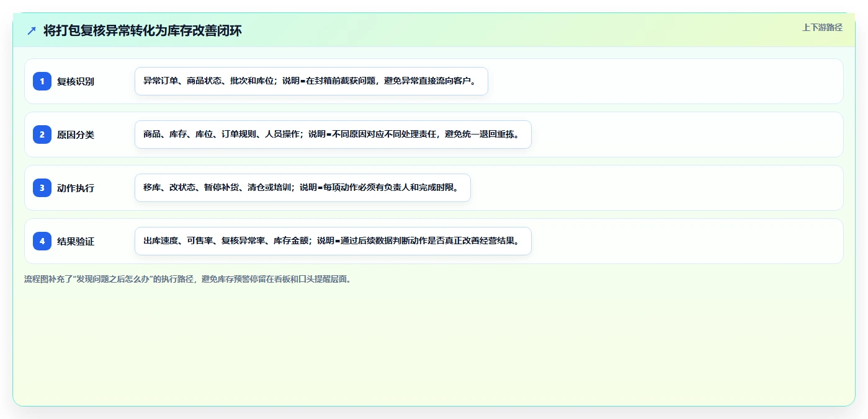Viewport: 868px width, 419px height.
Task: Select the 复核识别 step label
Action: [76, 81]
